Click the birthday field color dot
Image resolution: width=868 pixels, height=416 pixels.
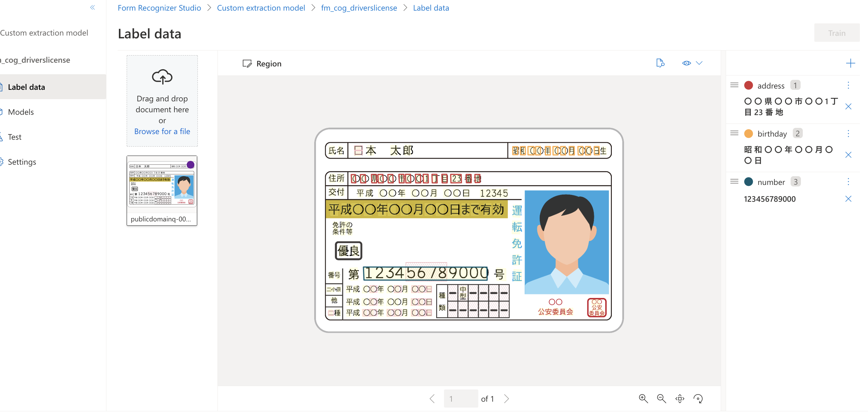[749, 133]
